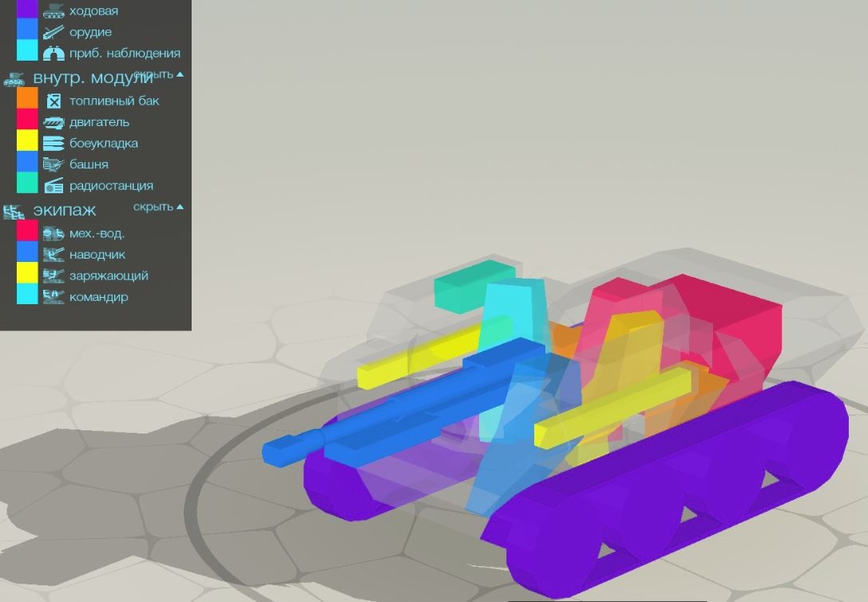This screenshot has width=868, height=602.
Task: Click the teal swatch for радиостанция
Action: [x=27, y=183]
